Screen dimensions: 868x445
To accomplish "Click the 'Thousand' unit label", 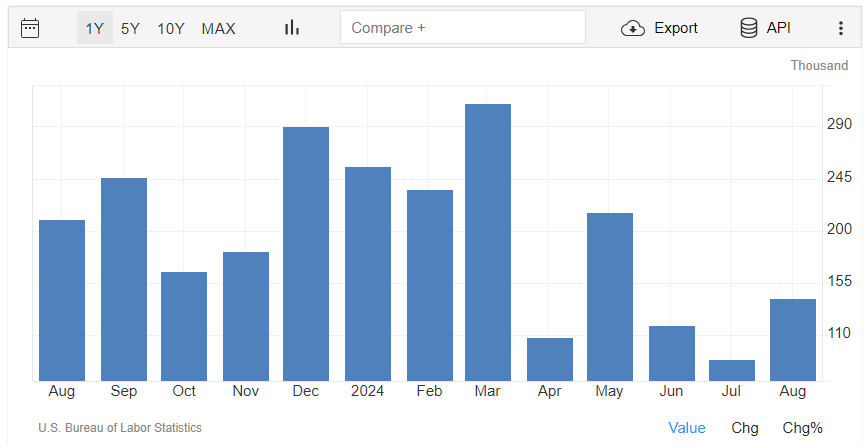I will [x=819, y=65].
